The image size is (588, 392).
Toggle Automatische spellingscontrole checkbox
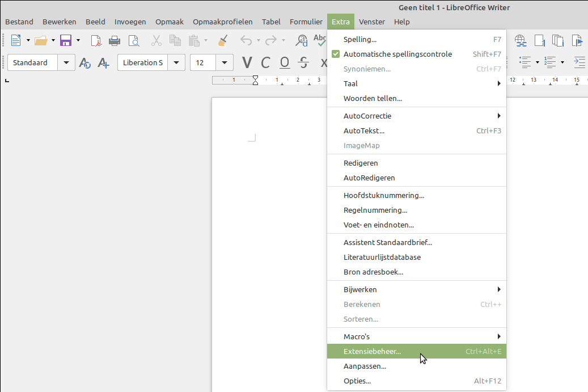point(336,54)
